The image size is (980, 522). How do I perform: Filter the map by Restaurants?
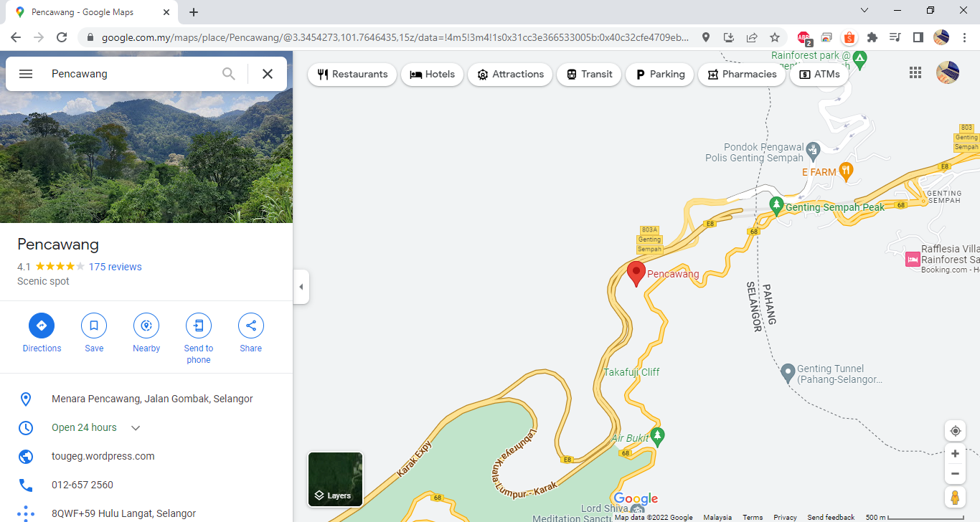pos(352,75)
